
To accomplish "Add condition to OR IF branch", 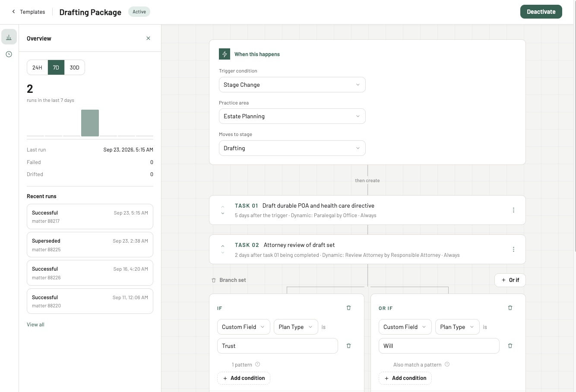I will coord(405,378).
